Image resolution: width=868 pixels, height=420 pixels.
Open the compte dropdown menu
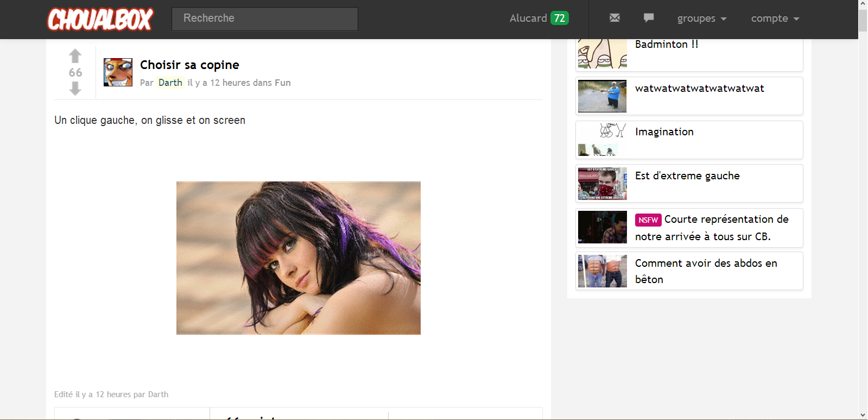tap(775, 18)
